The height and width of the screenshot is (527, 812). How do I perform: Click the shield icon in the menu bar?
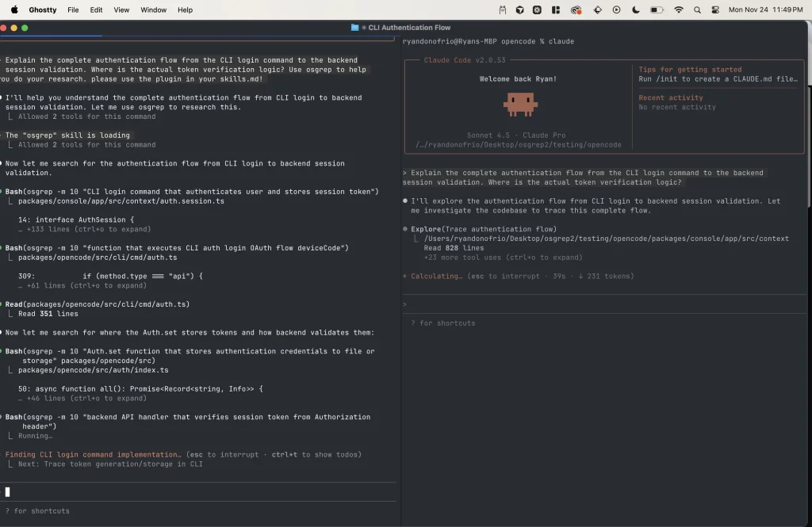coord(537,10)
